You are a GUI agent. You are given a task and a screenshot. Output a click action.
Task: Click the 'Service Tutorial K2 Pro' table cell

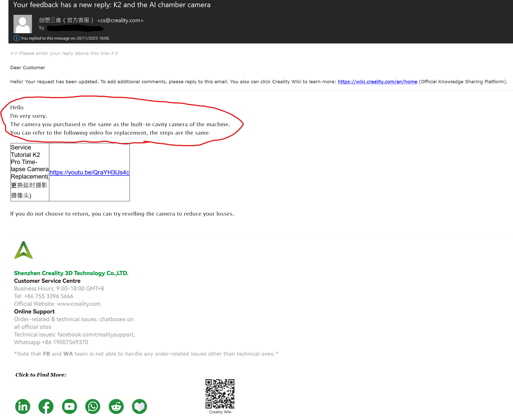point(30,172)
